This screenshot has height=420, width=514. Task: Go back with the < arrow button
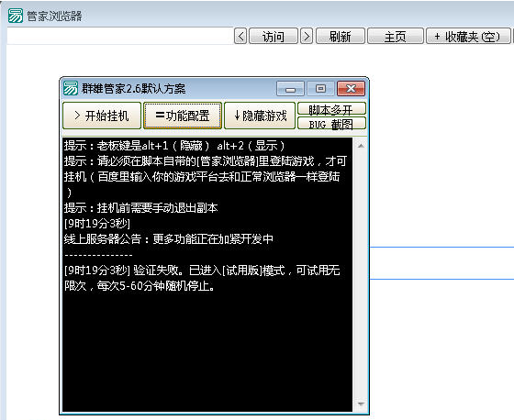[x=240, y=36]
